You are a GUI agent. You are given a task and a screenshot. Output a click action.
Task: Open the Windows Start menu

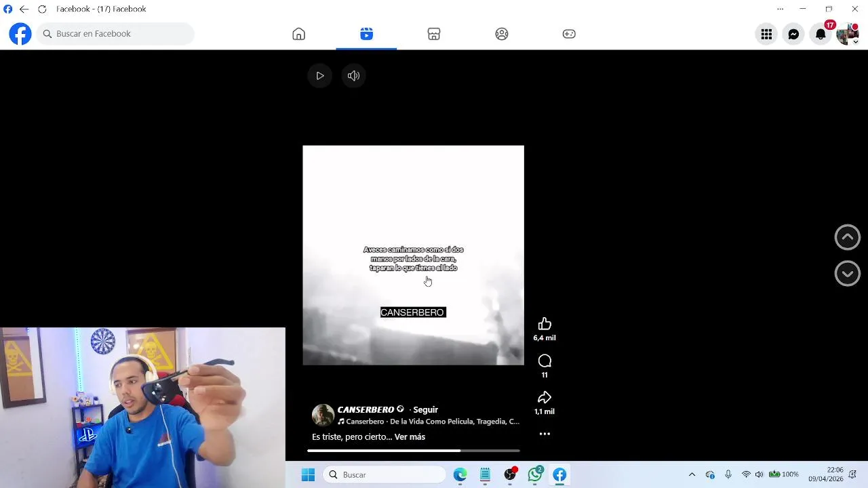click(x=308, y=474)
